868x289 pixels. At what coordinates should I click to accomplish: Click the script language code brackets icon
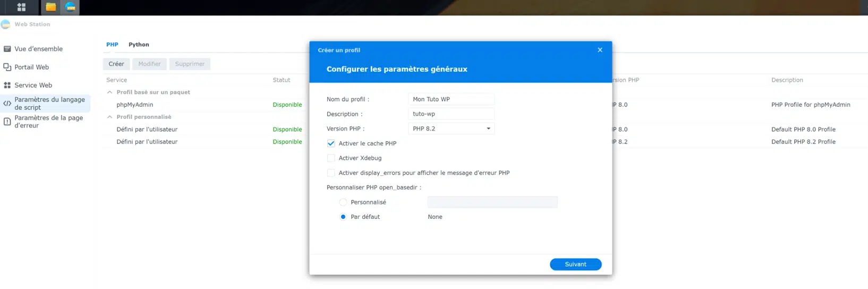point(7,104)
